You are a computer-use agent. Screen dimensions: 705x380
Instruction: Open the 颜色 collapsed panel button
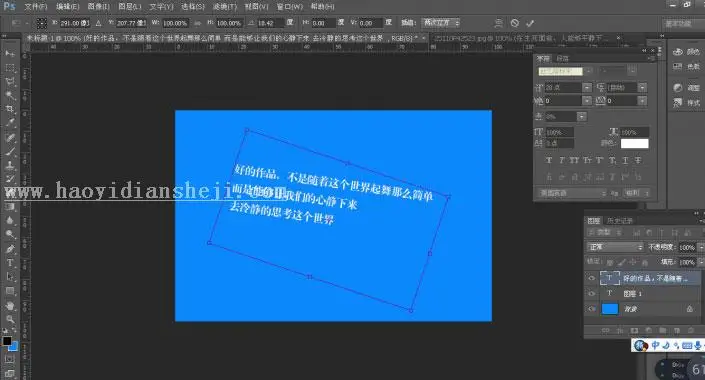tap(686, 52)
